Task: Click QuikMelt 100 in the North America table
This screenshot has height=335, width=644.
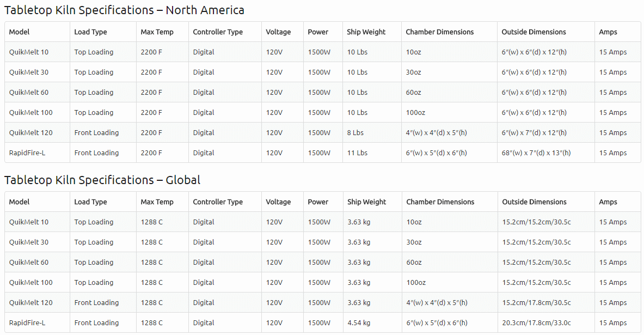Action: pyautogui.click(x=31, y=113)
